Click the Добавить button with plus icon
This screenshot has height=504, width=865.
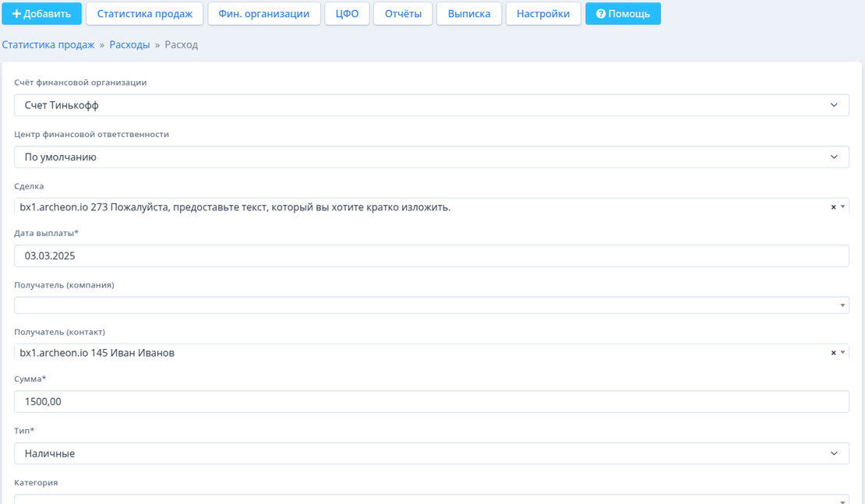(41, 13)
